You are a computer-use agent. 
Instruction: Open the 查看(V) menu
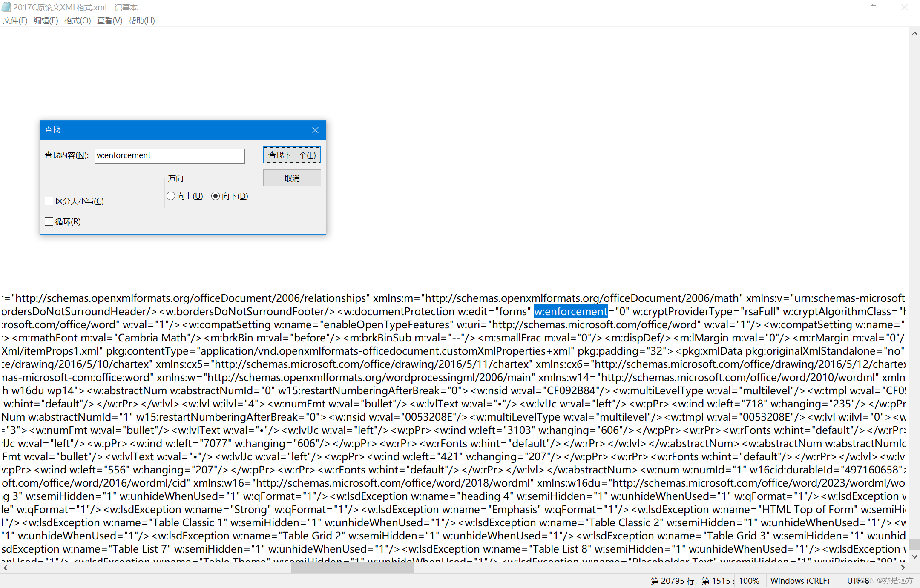[x=109, y=20]
